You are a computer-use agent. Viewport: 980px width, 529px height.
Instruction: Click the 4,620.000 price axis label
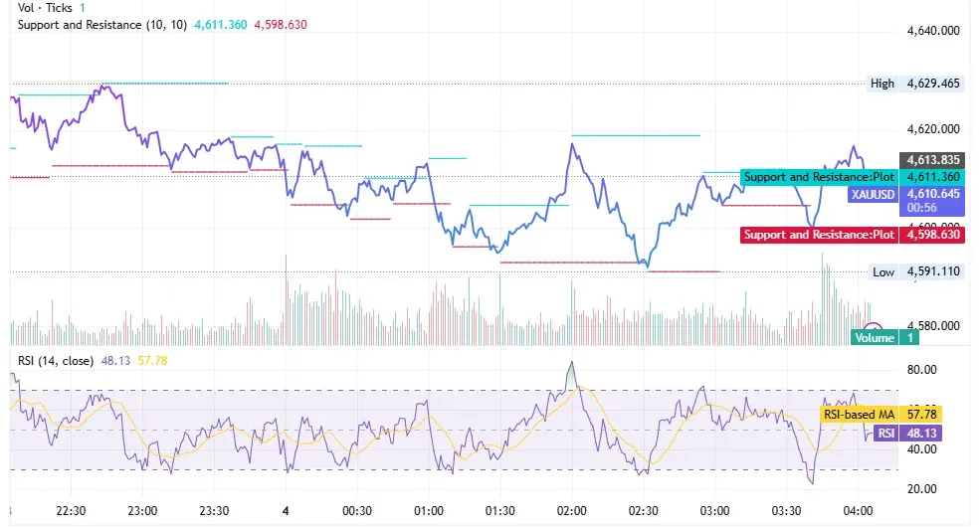click(x=933, y=129)
